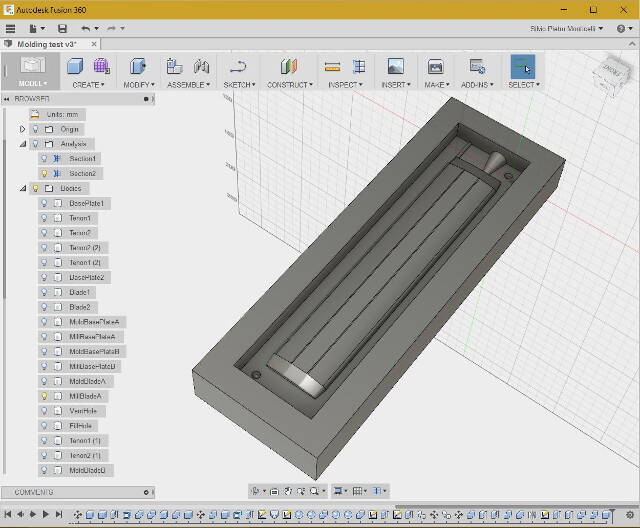Viewport: 640px width, 528px height.
Task: Click the 3D Print make icon
Action: coord(436,66)
